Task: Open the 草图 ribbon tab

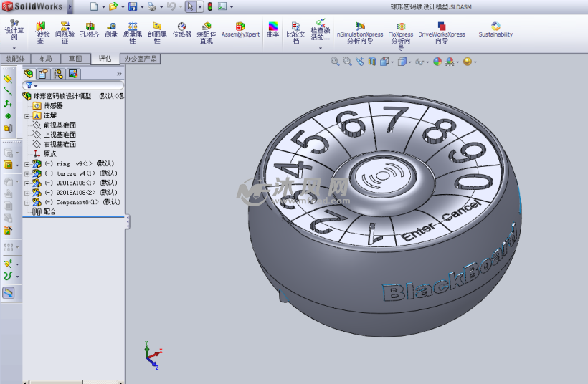Action: 75,59
